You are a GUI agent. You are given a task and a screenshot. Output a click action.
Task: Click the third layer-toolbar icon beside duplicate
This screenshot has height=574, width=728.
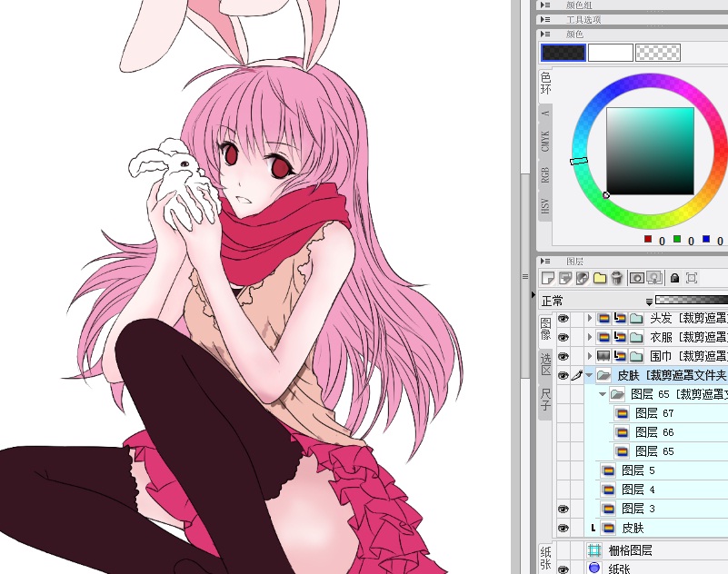583,278
